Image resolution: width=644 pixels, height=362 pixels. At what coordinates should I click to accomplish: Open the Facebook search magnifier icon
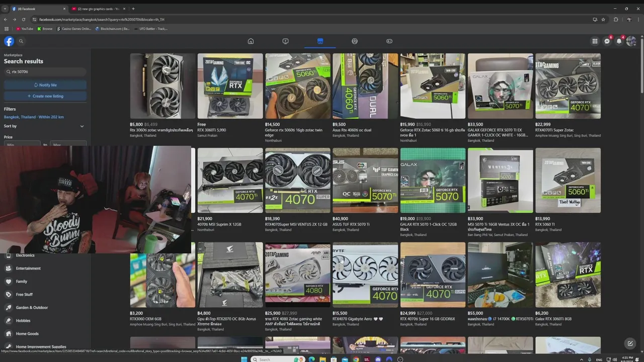pyautogui.click(x=21, y=41)
